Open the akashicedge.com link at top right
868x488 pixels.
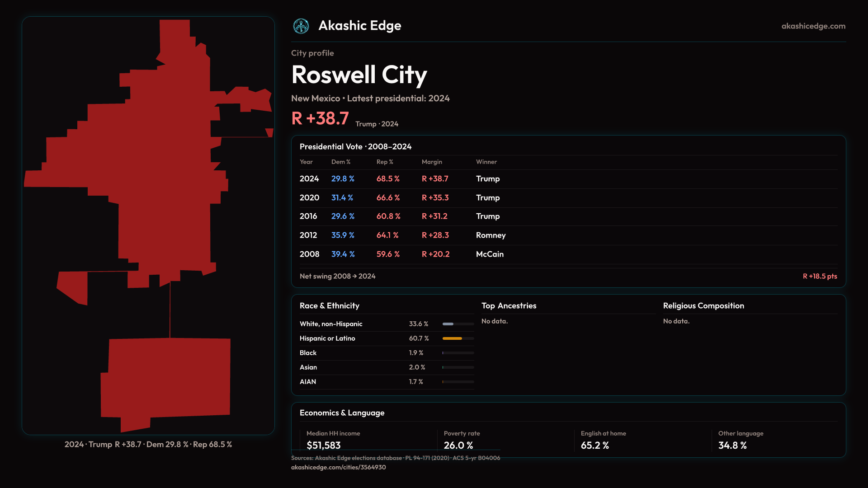pos(813,26)
